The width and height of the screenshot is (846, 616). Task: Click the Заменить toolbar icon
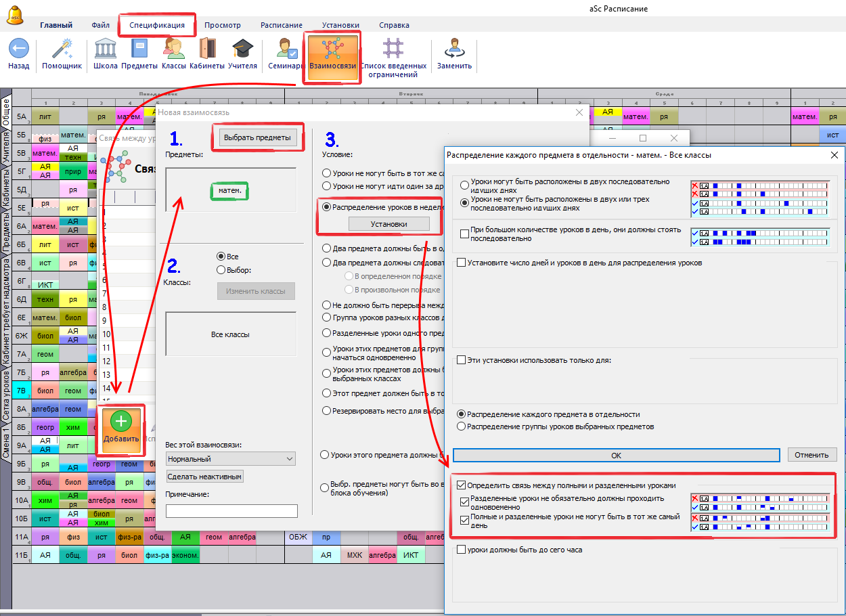click(454, 49)
